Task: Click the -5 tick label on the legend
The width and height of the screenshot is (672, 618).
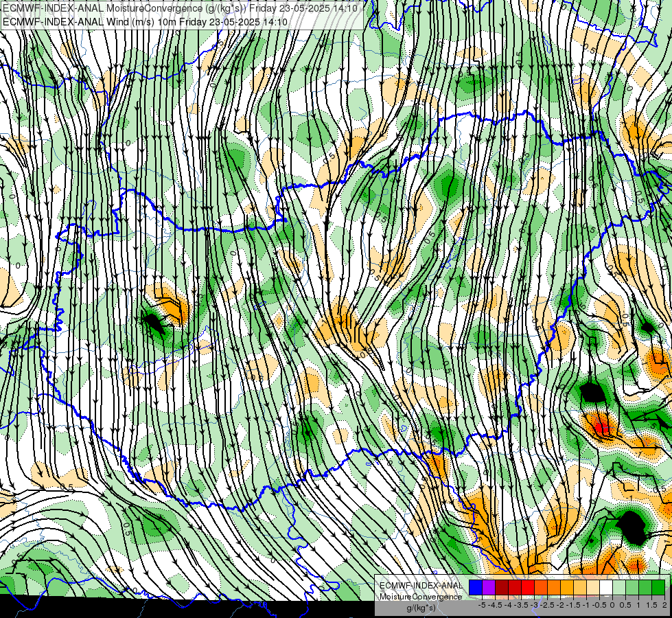Action: point(482,605)
